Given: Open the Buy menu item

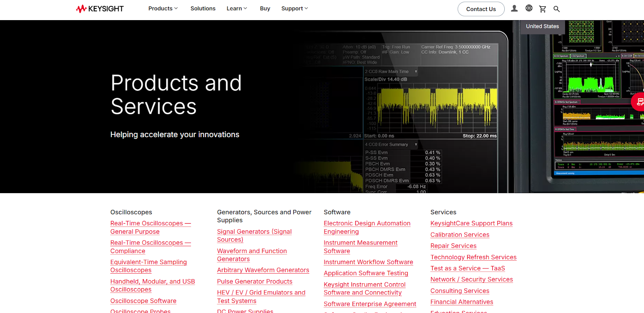Looking at the screenshot, I should (x=265, y=8).
